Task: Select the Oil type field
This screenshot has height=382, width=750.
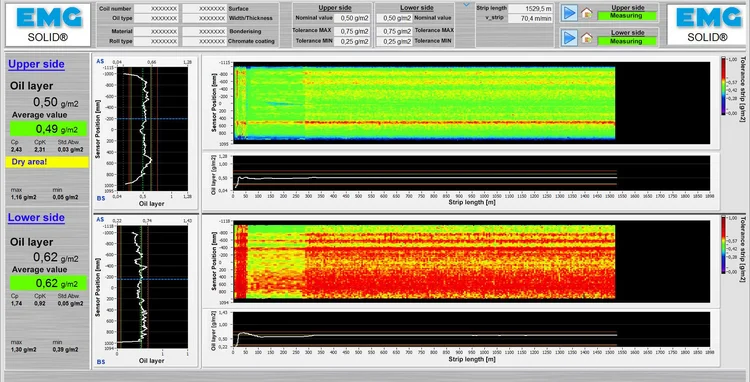Action: pyautogui.click(x=156, y=18)
